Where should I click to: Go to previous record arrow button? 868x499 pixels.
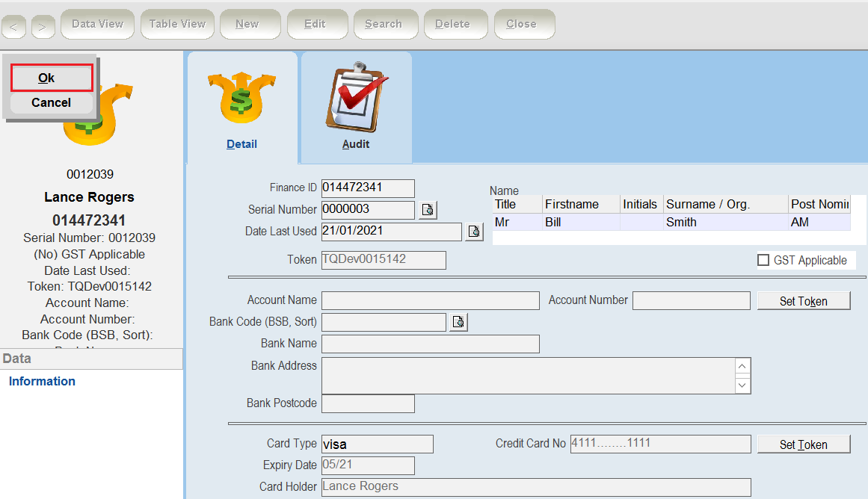point(14,27)
